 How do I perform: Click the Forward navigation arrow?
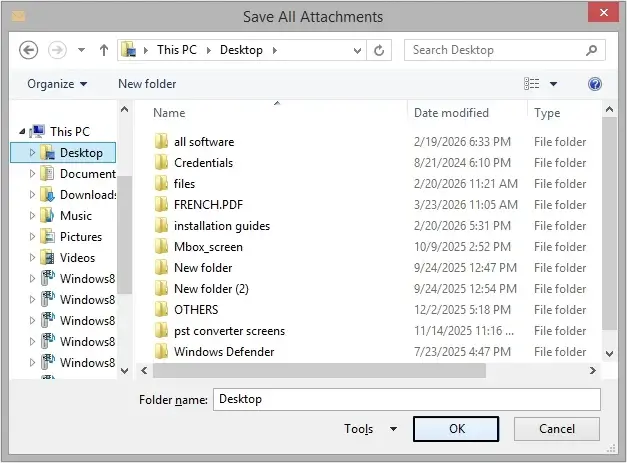(x=57, y=50)
